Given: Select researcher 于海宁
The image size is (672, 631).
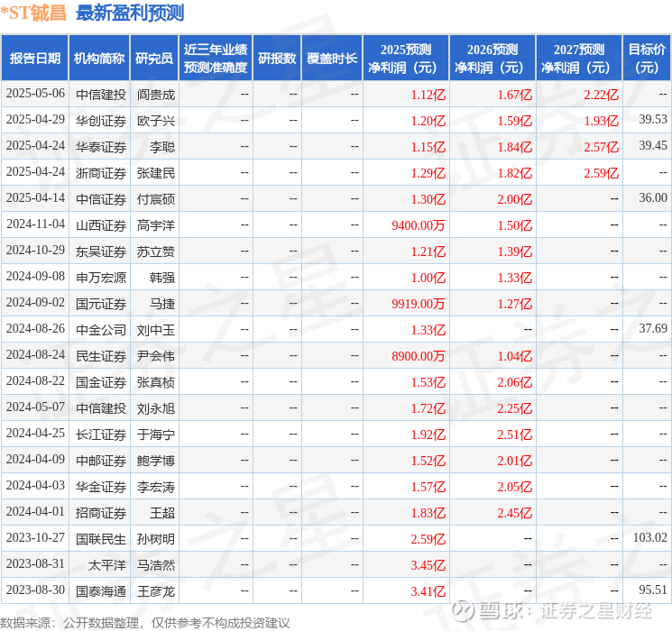Looking at the screenshot, I should point(156,434).
